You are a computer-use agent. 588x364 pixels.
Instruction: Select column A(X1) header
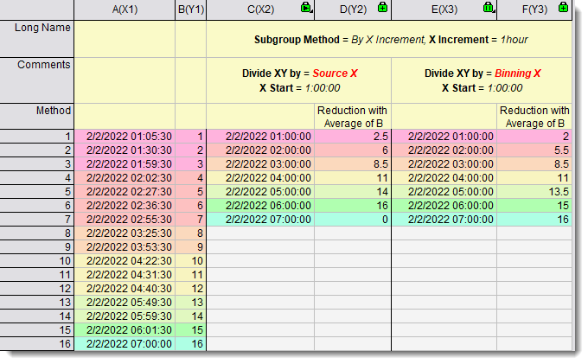pos(125,10)
